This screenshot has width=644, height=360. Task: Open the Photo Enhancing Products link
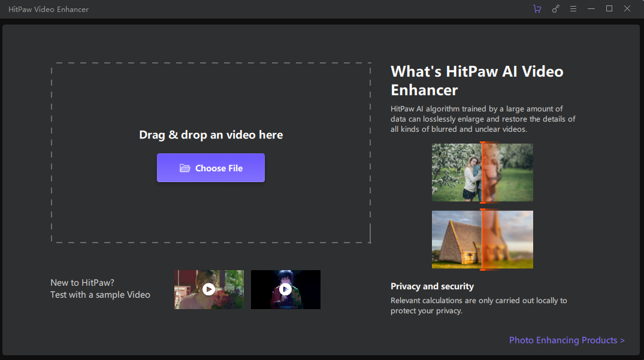click(566, 340)
